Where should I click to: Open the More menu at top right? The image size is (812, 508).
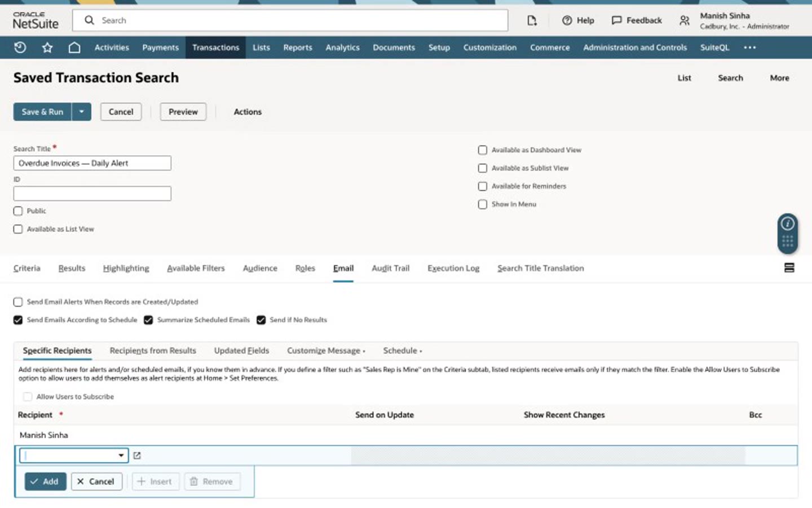pyautogui.click(x=779, y=78)
